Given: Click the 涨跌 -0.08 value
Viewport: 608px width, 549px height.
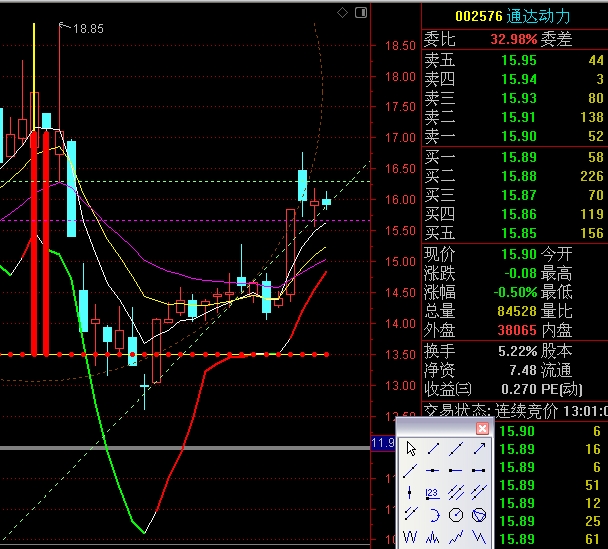Looking at the screenshot, I should pyautogui.click(x=520, y=273).
